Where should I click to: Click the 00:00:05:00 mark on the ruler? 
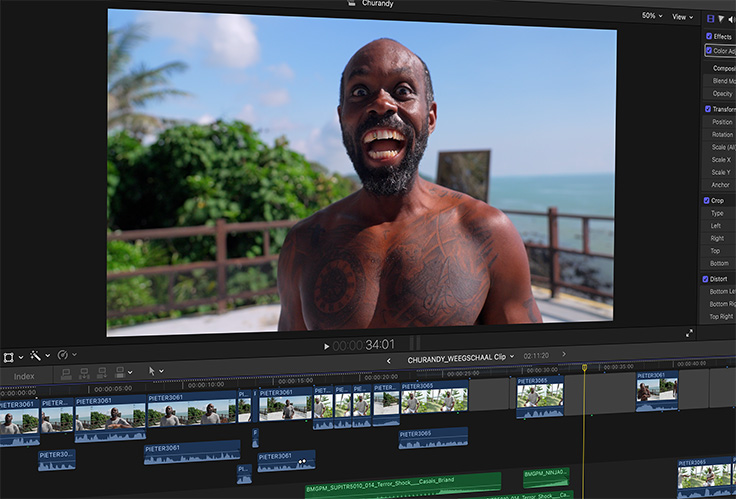tap(113, 389)
